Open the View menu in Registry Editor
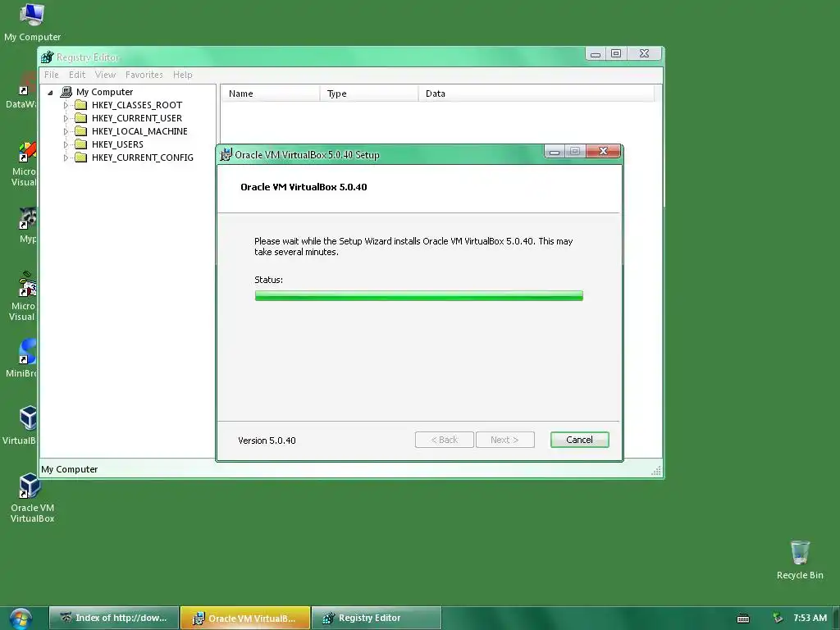 [x=105, y=75]
